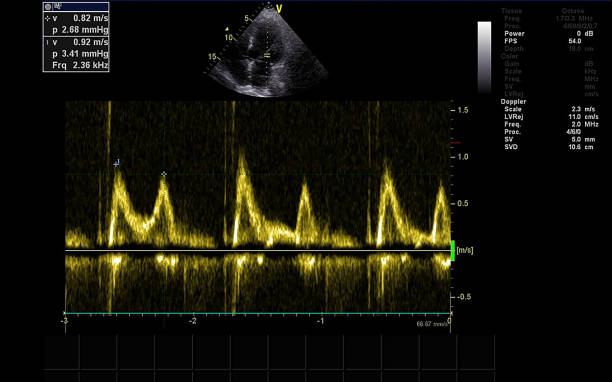
Task: Click the green caliper marker on the first A-wave peak
Action: coord(164,174)
